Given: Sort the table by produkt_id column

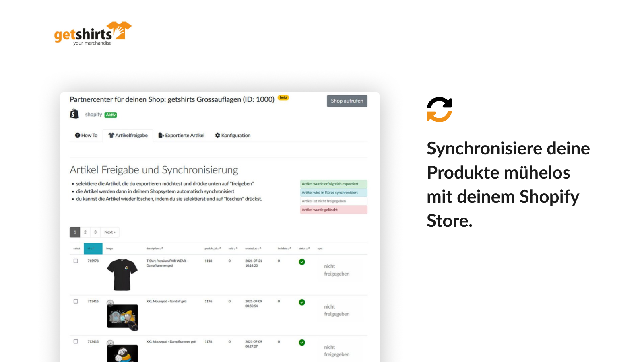Looking at the screenshot, I should (x=213, y=249).
